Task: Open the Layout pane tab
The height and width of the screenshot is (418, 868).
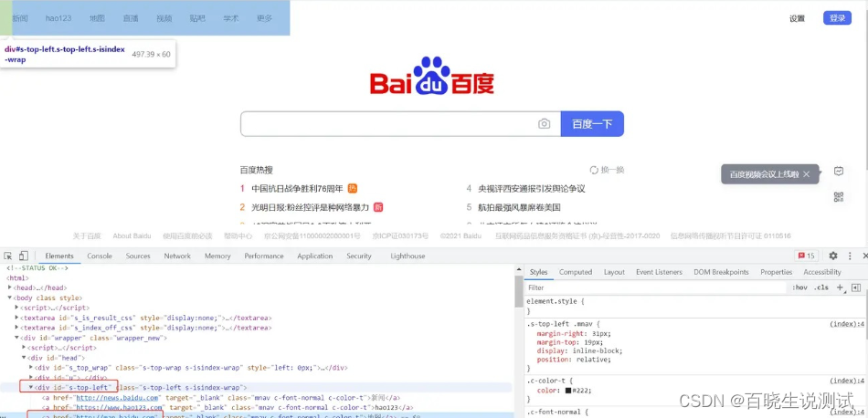Action: click(614, 272)
